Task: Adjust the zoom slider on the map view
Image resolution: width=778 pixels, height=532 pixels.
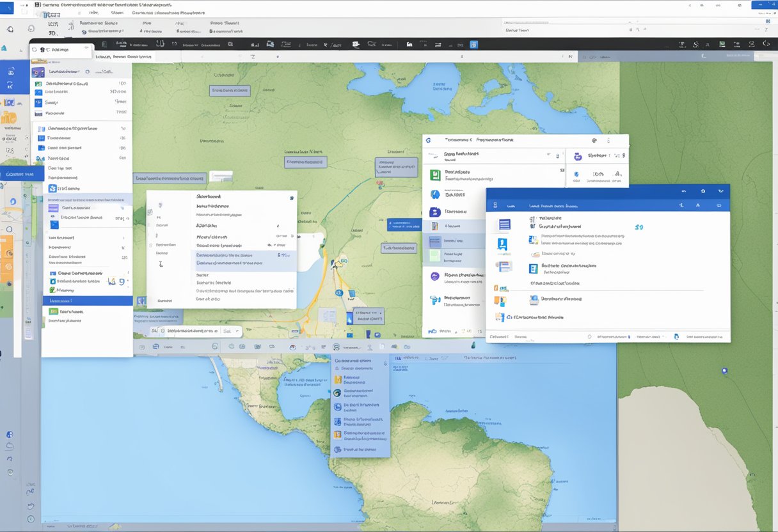Action: pos(724,370)
